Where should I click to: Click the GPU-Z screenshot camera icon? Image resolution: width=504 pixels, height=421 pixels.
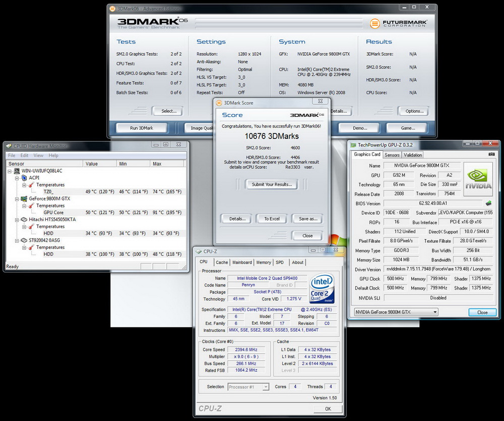pos(491,154)
